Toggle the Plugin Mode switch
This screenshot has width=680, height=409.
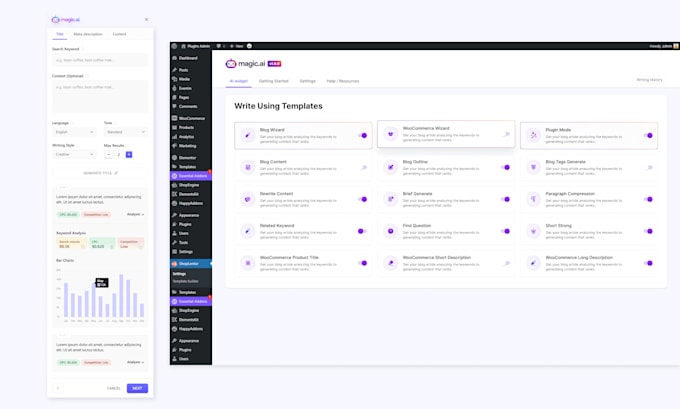coord(648,135)
